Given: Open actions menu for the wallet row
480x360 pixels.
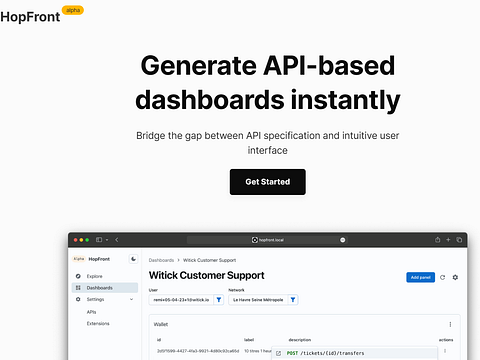Looking at the screenshot, I should [445, 351].
